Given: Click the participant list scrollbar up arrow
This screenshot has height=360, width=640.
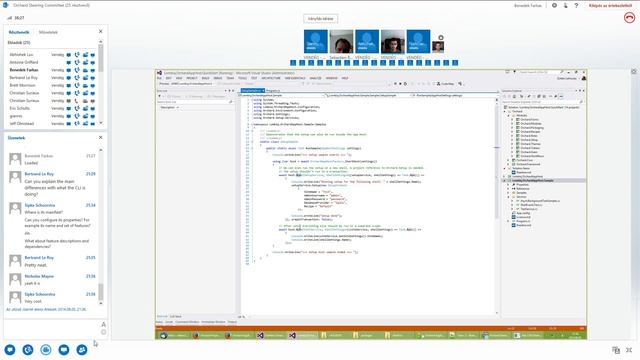Looking at the screenshot, I should [x=101, y=42].
